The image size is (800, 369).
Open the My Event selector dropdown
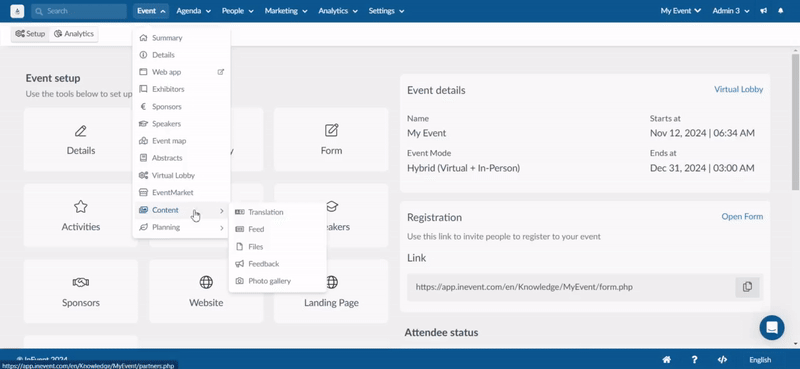point(681,11)
